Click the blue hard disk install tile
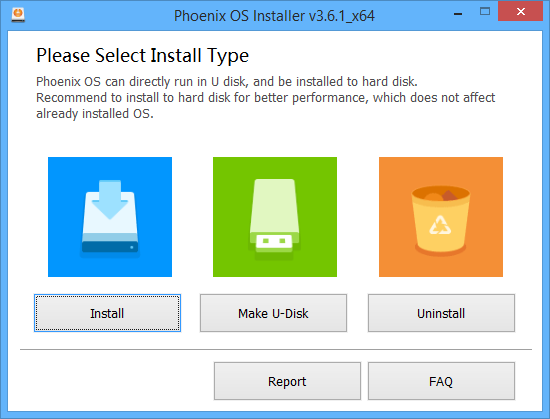This screenshot has height=419, width=550. [x=110, y=217]
